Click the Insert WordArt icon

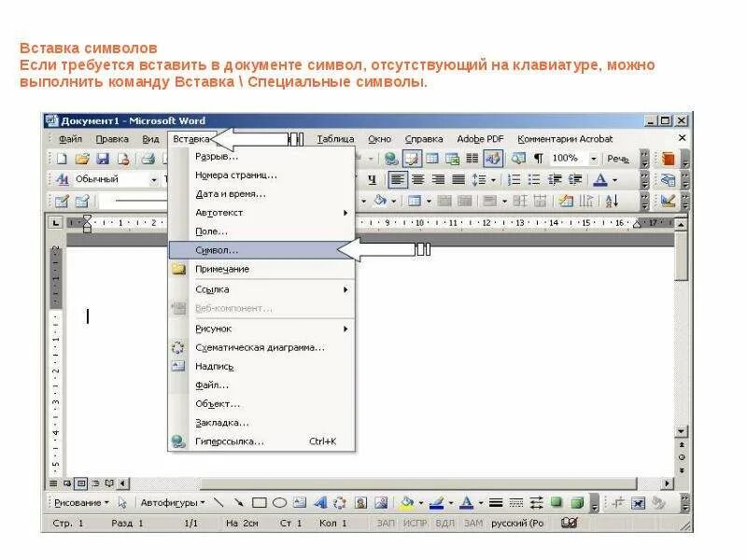pyautogui.click(x=320, y=502)
